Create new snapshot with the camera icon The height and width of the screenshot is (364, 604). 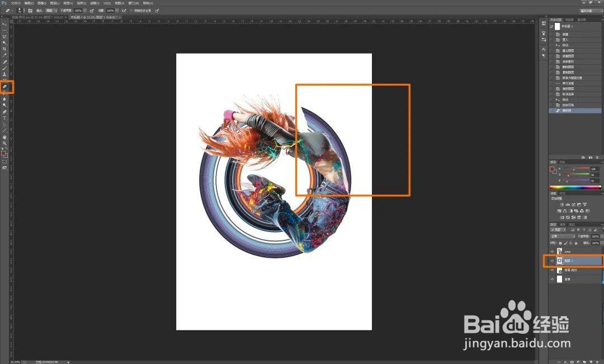click(591, 158)
